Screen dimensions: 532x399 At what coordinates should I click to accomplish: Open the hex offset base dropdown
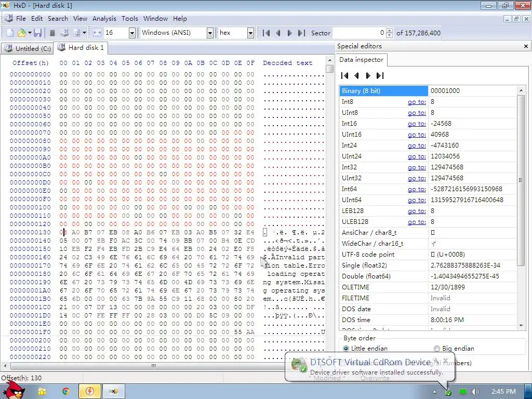tap(250, 33)
